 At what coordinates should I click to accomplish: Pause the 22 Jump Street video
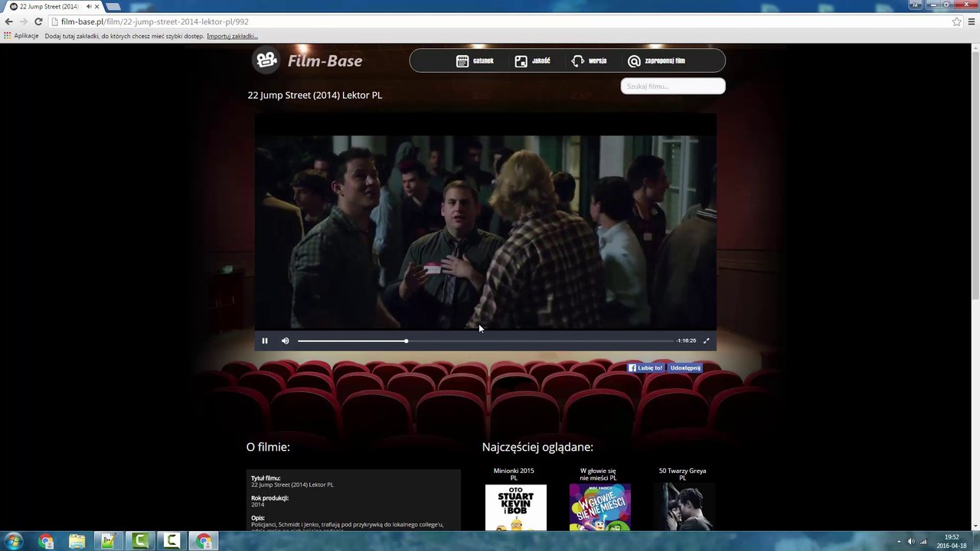click(265, 341)
